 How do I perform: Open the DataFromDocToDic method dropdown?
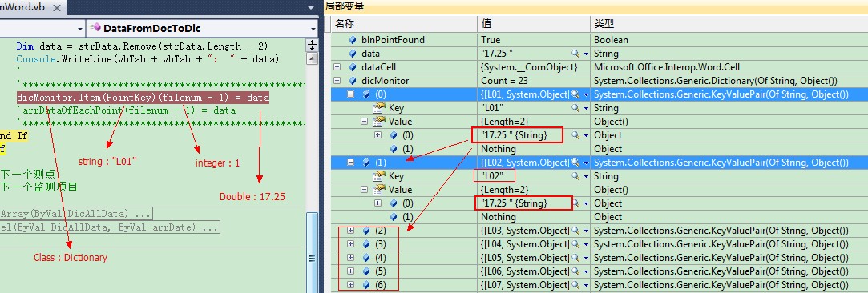tap(313, 28)
